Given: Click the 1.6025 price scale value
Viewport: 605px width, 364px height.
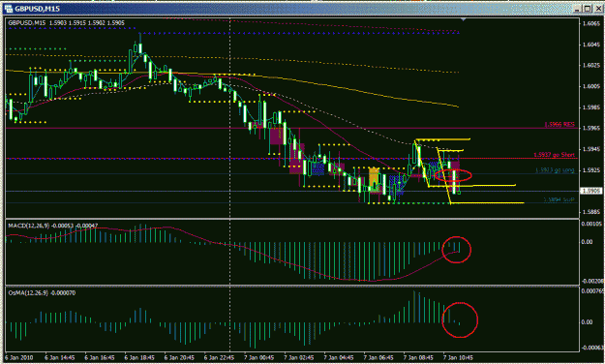Looking at the screenshot, I should click(590, 65).
